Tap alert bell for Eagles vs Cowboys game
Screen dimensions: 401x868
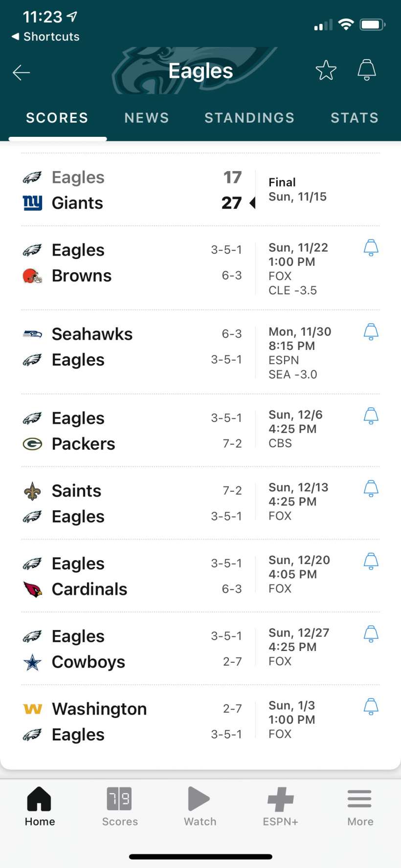pos(371,634)
